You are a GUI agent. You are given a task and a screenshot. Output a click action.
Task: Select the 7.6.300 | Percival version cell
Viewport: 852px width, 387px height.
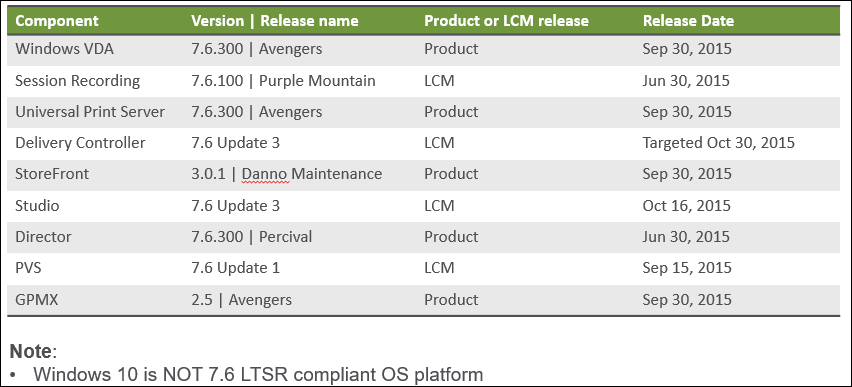[x=252, y=237]
